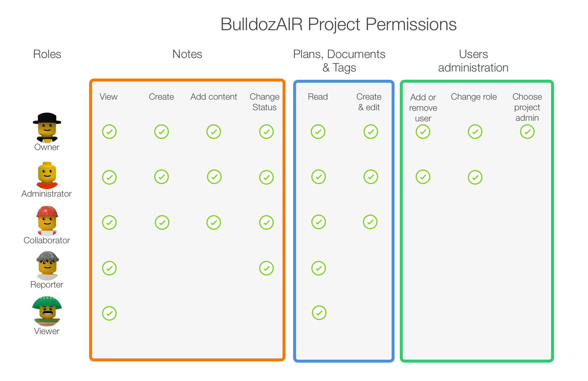The image size is (588, 381).
Task: Click the Collaborator red hardhat avatar
Action: click(x=47, y=221)
